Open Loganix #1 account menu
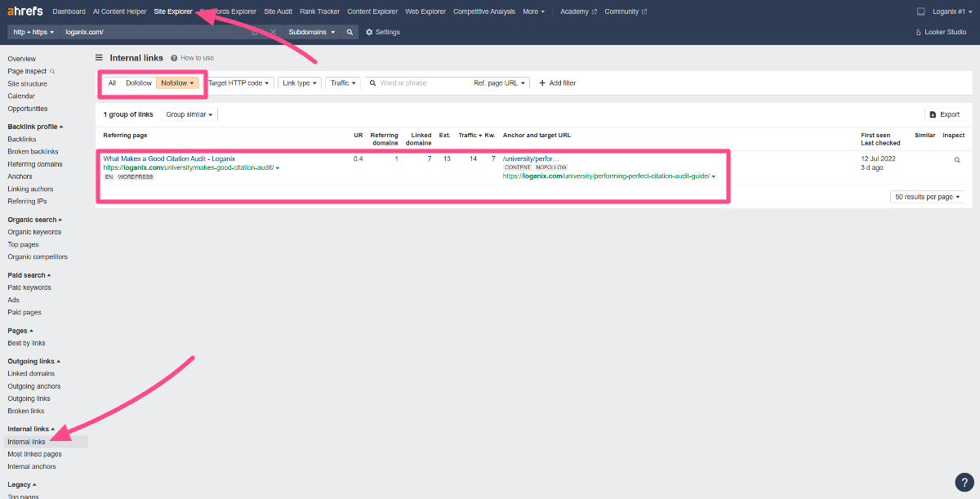 [951, 11]
